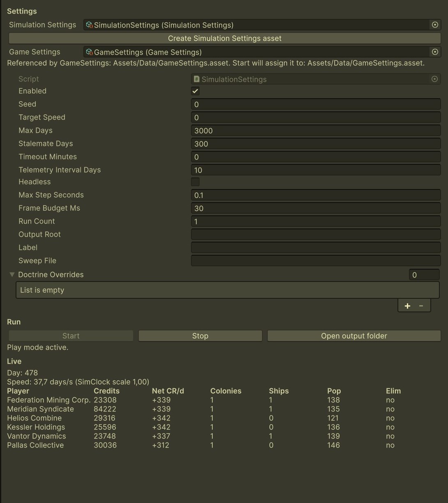Click 'Day: 478' status text

[22, 373]
